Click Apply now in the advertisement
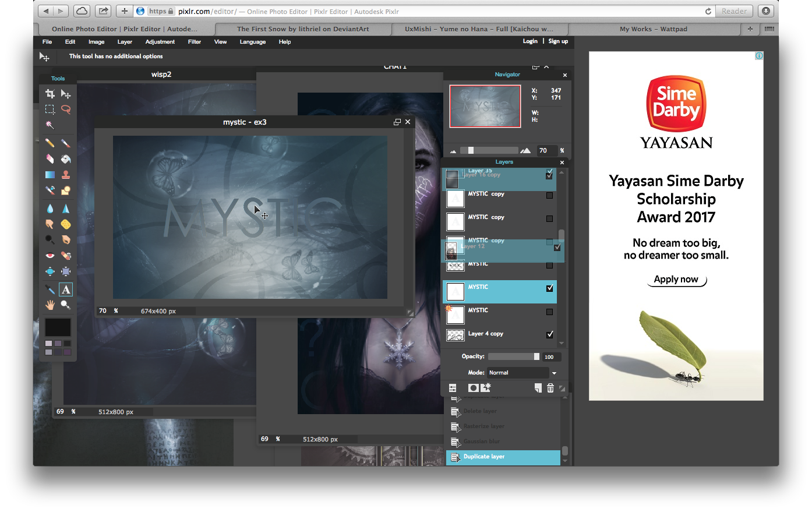This screenshot has width=812, height=512. (x=676, y=280)
